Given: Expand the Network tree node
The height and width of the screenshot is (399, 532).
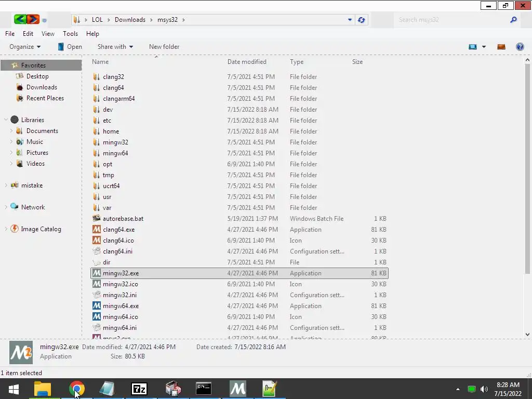Looking at the screenshot, I should [6, 207].
